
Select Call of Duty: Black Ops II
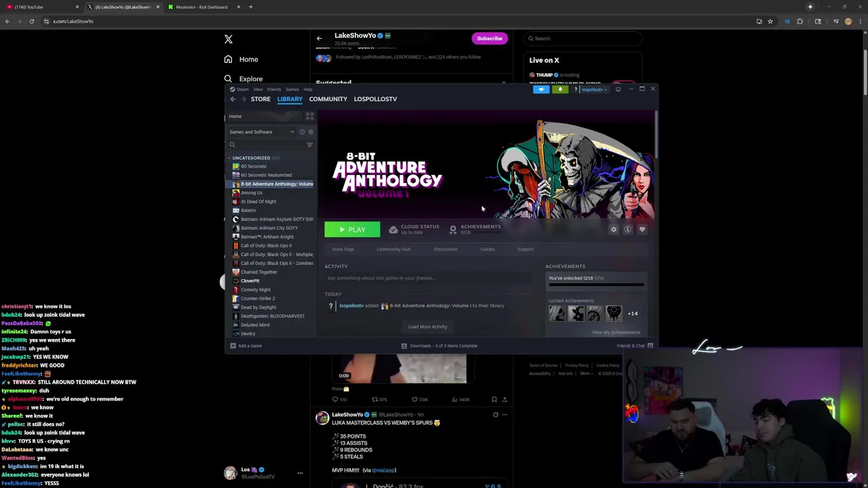click(x=266, y=245)
